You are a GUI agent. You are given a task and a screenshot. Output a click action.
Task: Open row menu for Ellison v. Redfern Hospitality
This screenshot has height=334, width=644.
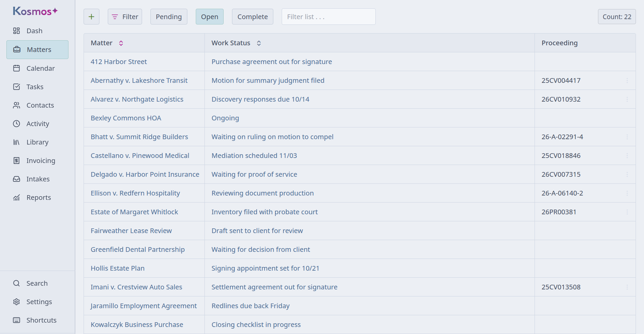coord(627,193)
